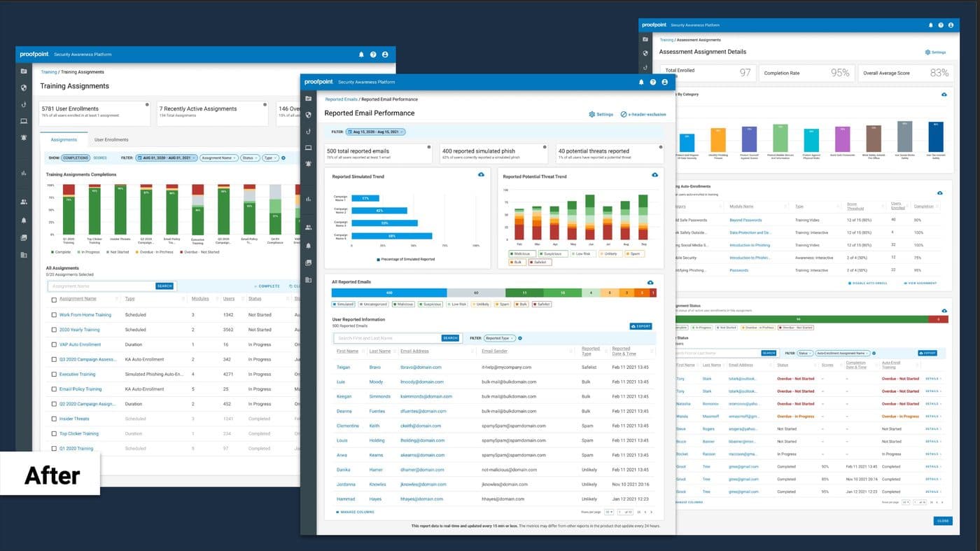This screenshot has height=551, width=980.
Task: Switch to the Assignments tab
Action: 64,139
